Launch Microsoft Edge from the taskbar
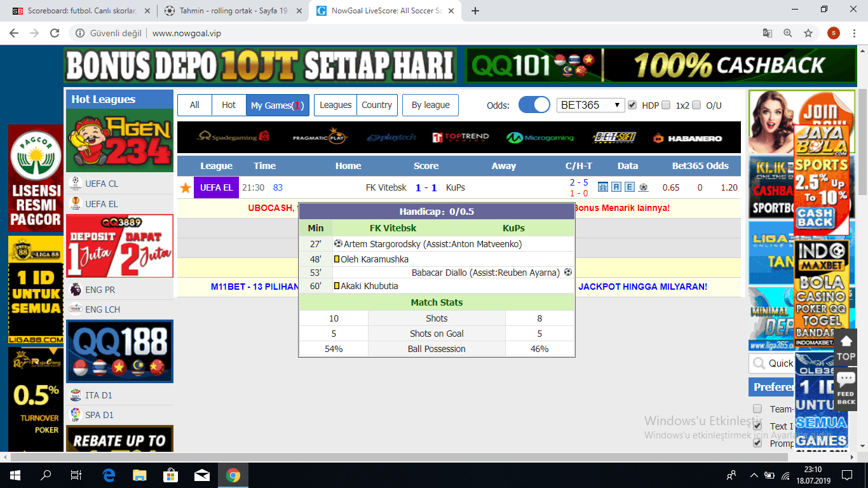The image size is (868, 488). click(x=108, y=475)
